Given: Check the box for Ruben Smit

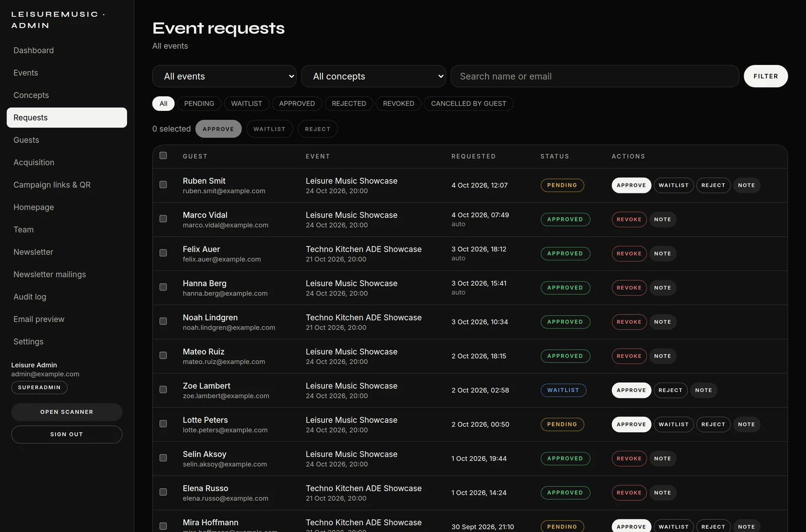Looking at the screenshot, I should (x=163, y=185).
